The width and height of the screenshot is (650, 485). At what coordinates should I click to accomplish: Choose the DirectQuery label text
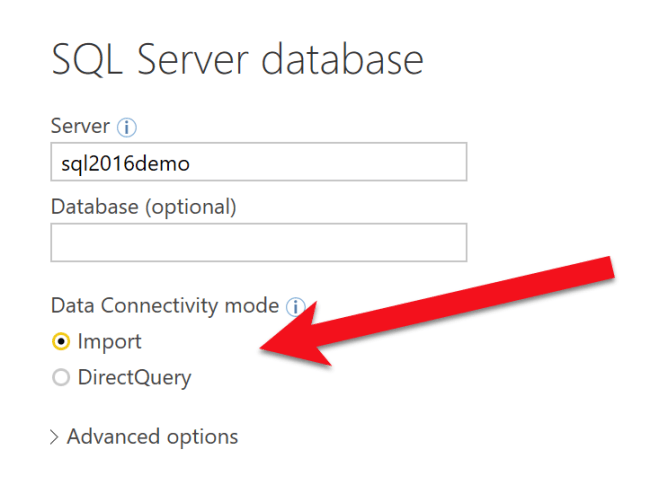click(134, 378)
